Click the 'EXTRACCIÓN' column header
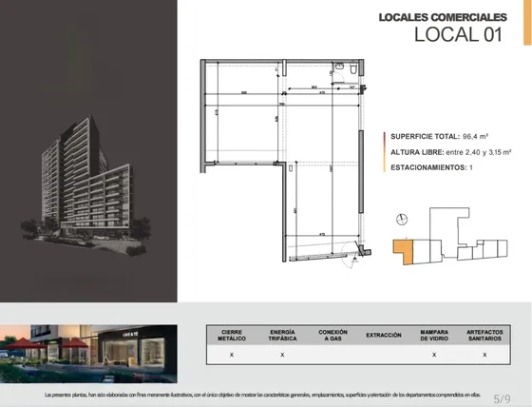Screen dimensions: 532x407 [384, 336]
